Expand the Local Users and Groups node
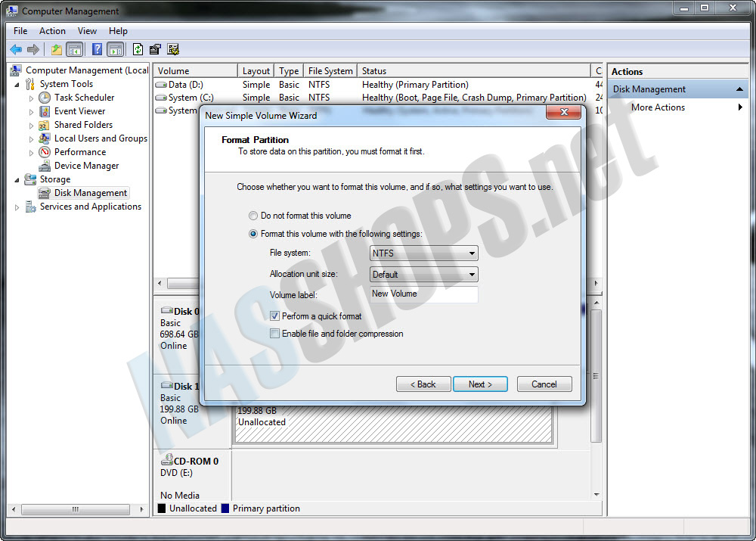 pyautogui.click(x=31, y=139)
